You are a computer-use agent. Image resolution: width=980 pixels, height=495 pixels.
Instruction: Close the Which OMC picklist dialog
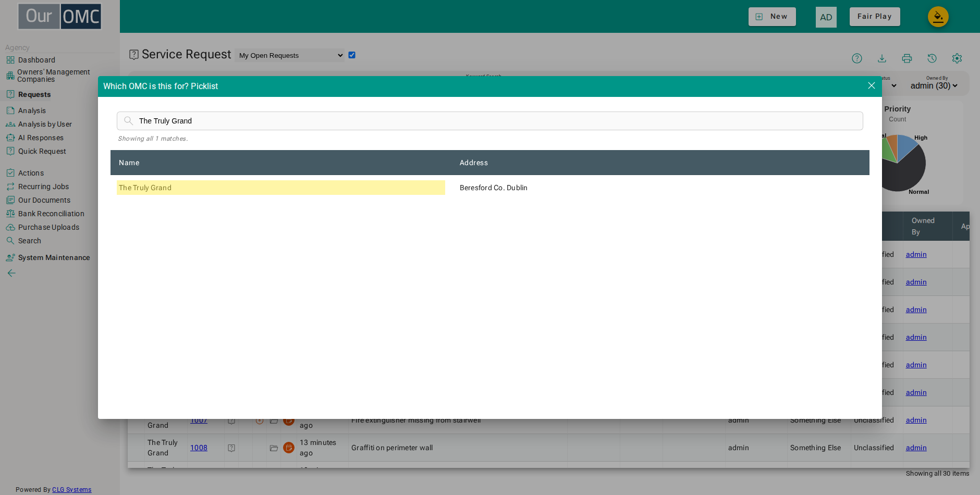pyautogui.click(x=872, y=86)
